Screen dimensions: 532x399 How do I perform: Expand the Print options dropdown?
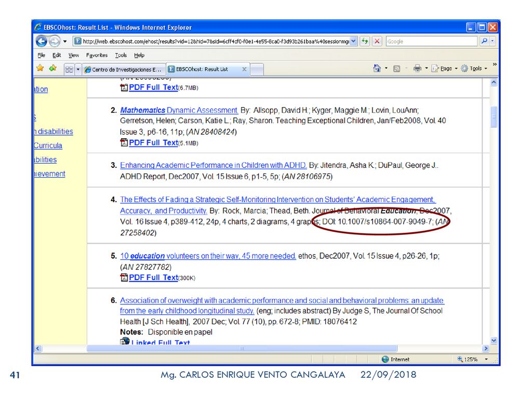tap(427, 68)
